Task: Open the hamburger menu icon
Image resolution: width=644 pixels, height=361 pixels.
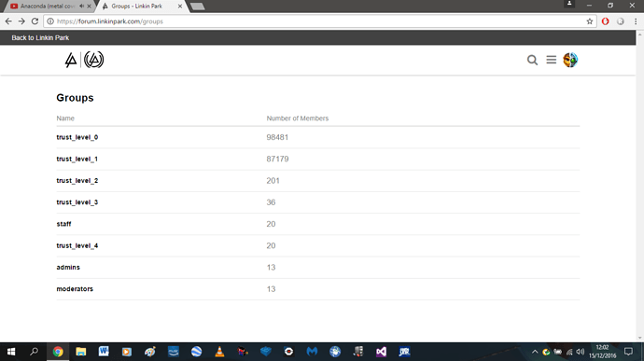Action: tap(552, 60)
